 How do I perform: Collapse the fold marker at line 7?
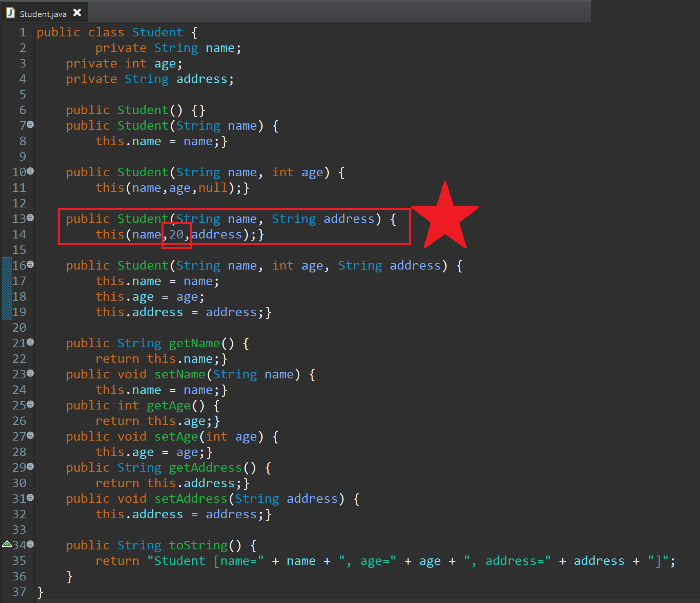click(x=30, y=124)
